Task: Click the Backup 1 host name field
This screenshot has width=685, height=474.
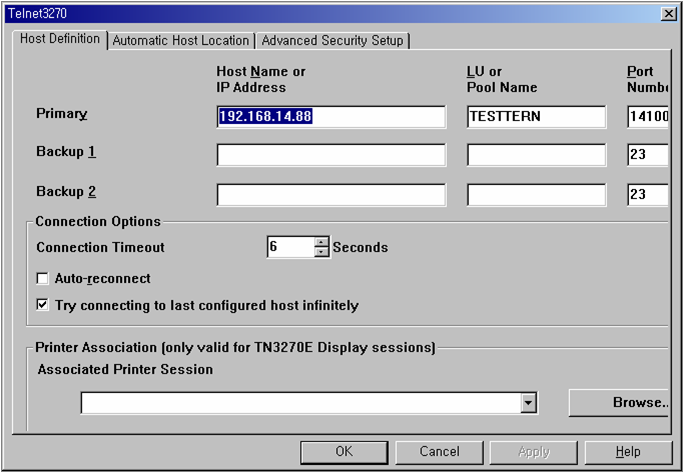Action: [x=331, y=155]
